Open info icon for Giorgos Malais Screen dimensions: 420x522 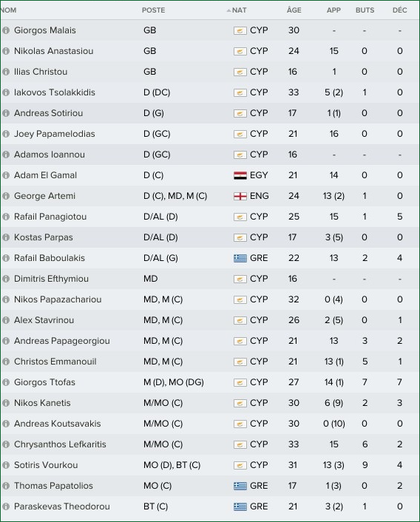point(6,30)
